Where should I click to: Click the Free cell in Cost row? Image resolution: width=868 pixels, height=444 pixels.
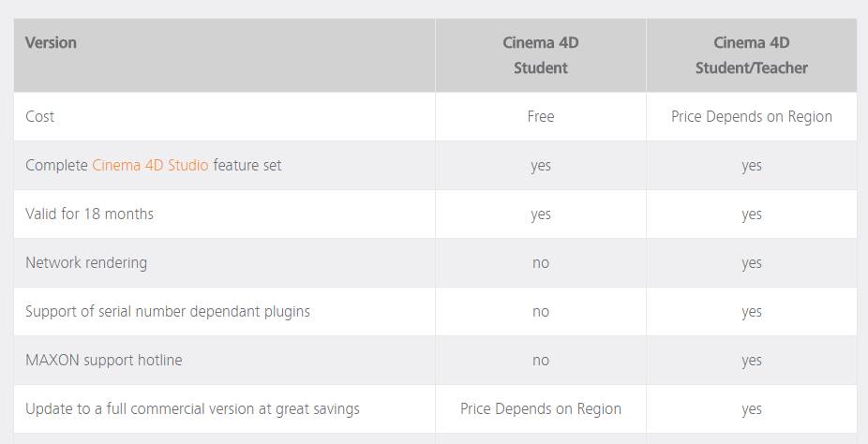click(x=540, y=117)
